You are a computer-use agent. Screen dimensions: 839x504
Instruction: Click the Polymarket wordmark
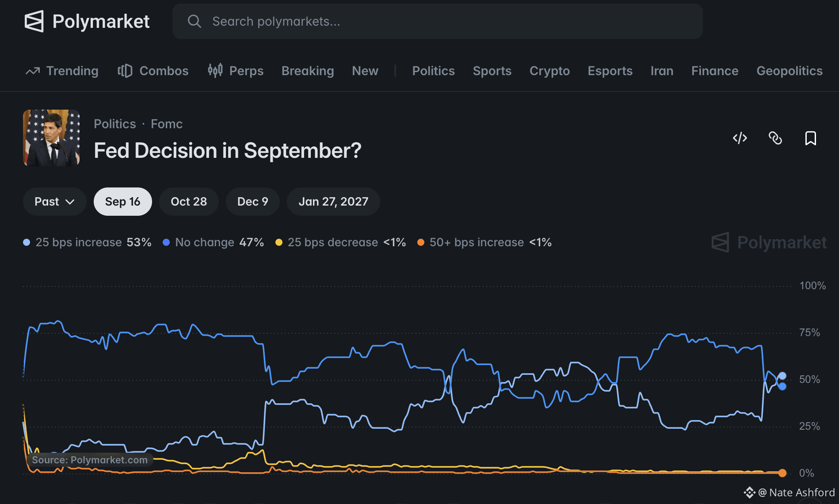tap(101, 21)
